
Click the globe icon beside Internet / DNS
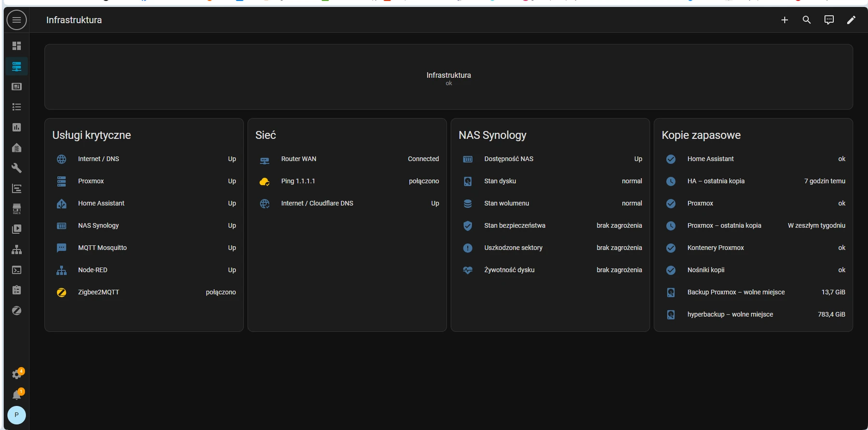[62, 159]
